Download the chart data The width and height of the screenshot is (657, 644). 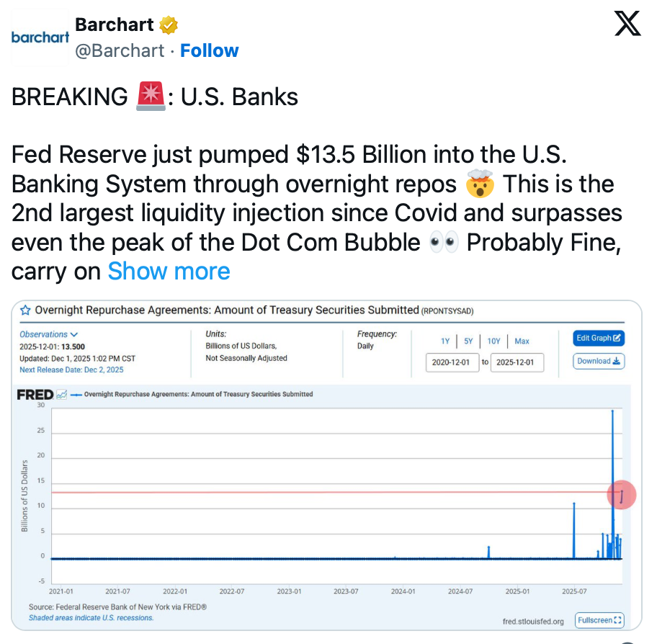(599, 361)
